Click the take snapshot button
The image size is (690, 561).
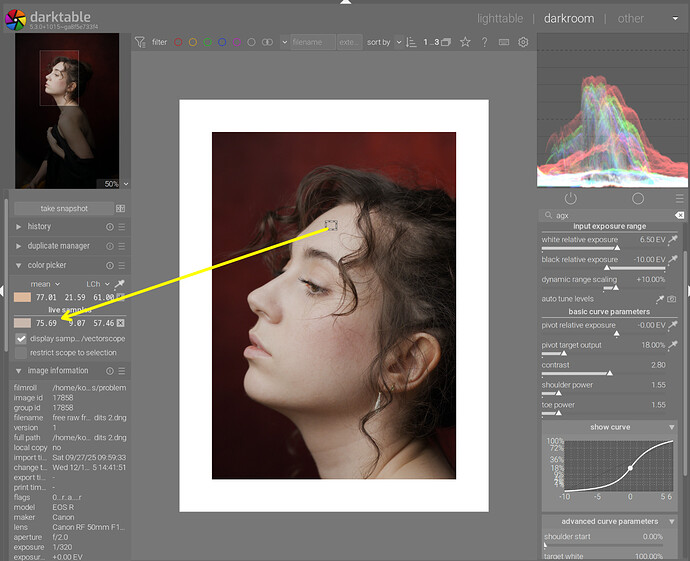[64, 208]
